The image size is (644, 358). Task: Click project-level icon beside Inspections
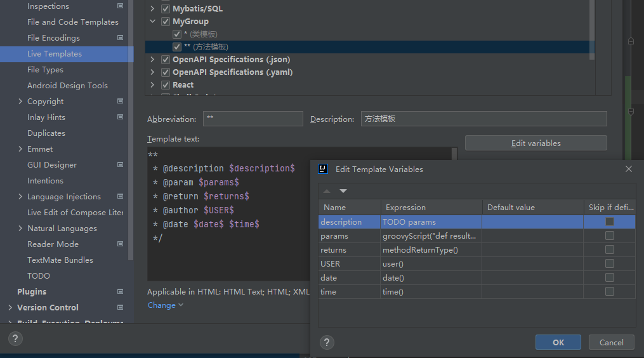120,6
